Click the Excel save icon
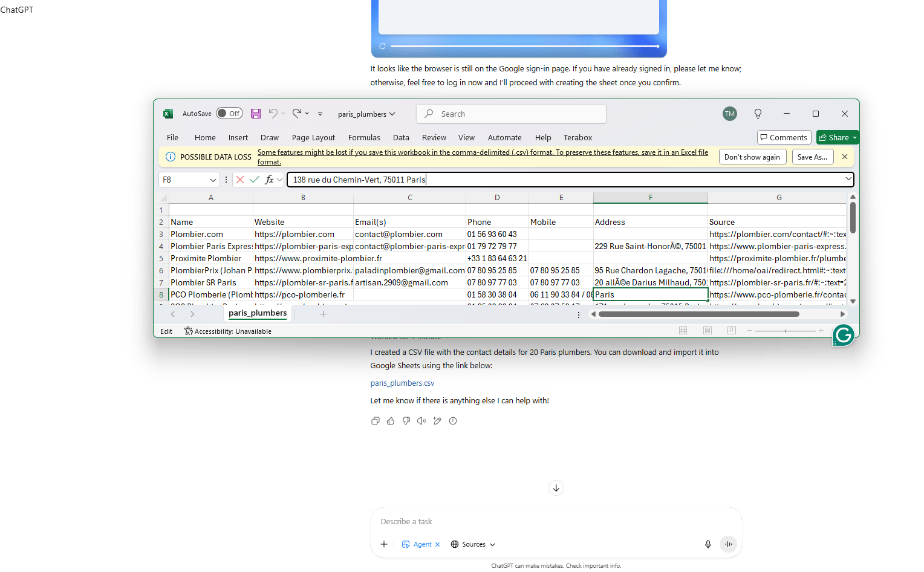This screenshot has width=924, height=572. coord(256,114)
